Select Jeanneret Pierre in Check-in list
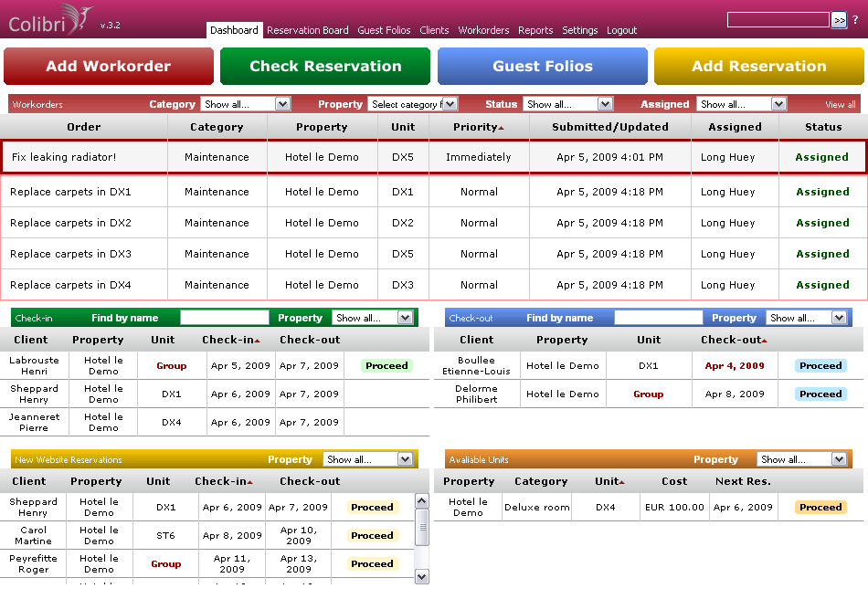The height and width of the screenshot is (599, 868). tap(34, 422)
